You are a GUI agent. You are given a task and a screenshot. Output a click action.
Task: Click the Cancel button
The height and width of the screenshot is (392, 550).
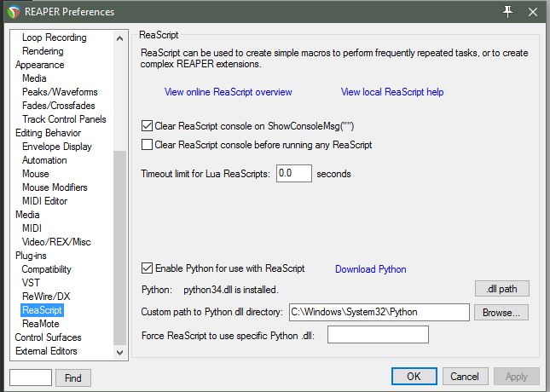pos(465,376)
